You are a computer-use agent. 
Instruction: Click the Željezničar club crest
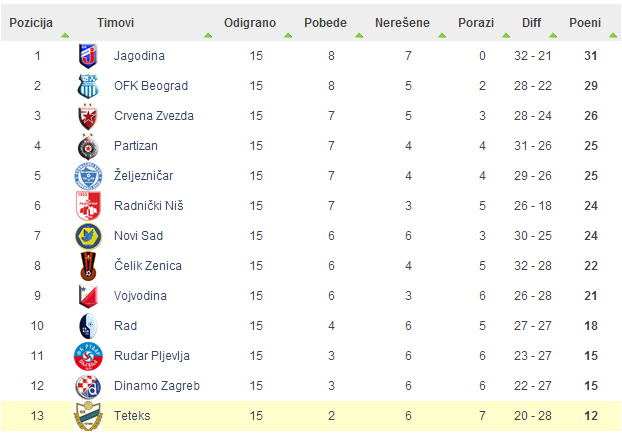point(88,176)
